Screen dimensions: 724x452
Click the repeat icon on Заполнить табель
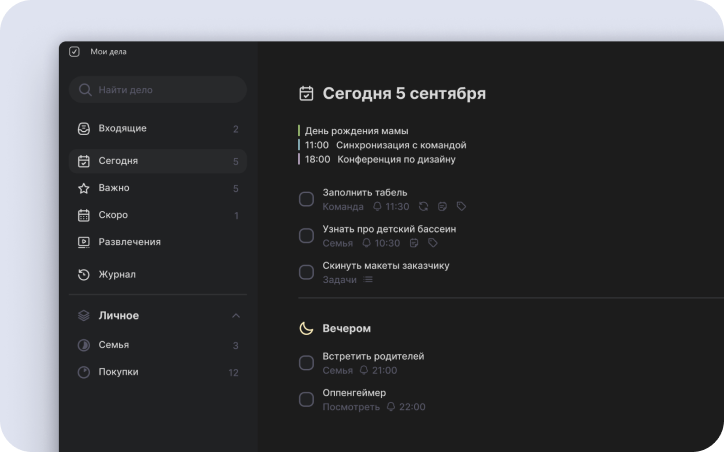(x=424, y=207)
